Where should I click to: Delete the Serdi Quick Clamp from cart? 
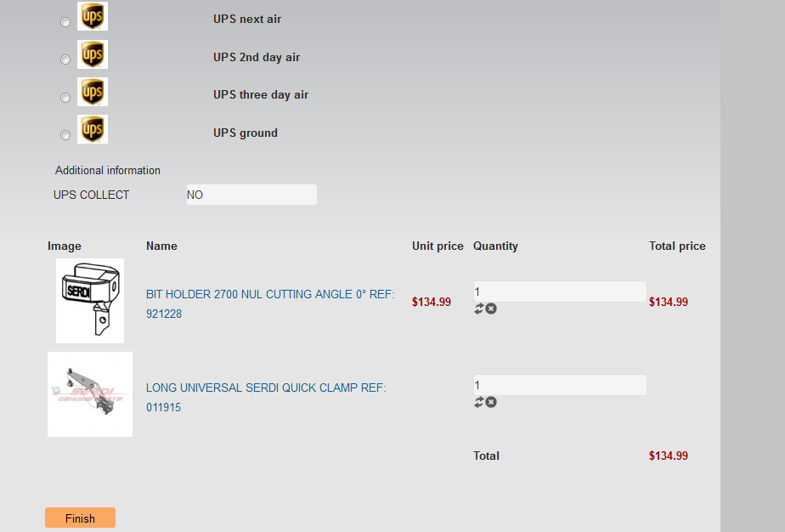pyautogui.click(x=491, y=402)
